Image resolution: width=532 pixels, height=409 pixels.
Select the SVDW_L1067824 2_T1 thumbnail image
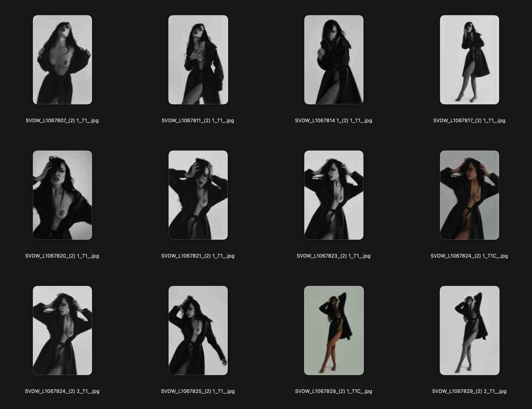pos(62,330)
